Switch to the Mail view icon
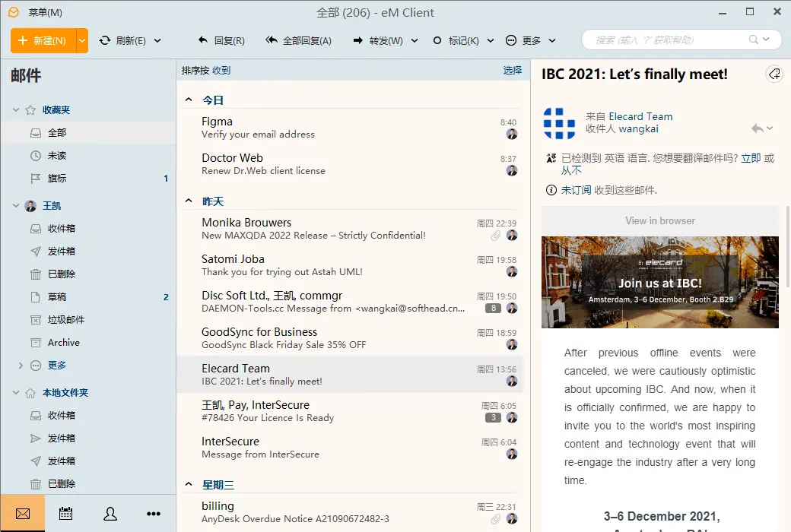Viewport: 791px width, 532px height. [x=23, y=513]
